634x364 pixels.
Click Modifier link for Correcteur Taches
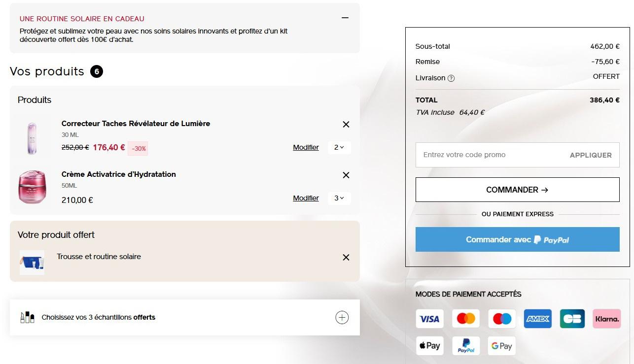306,147
